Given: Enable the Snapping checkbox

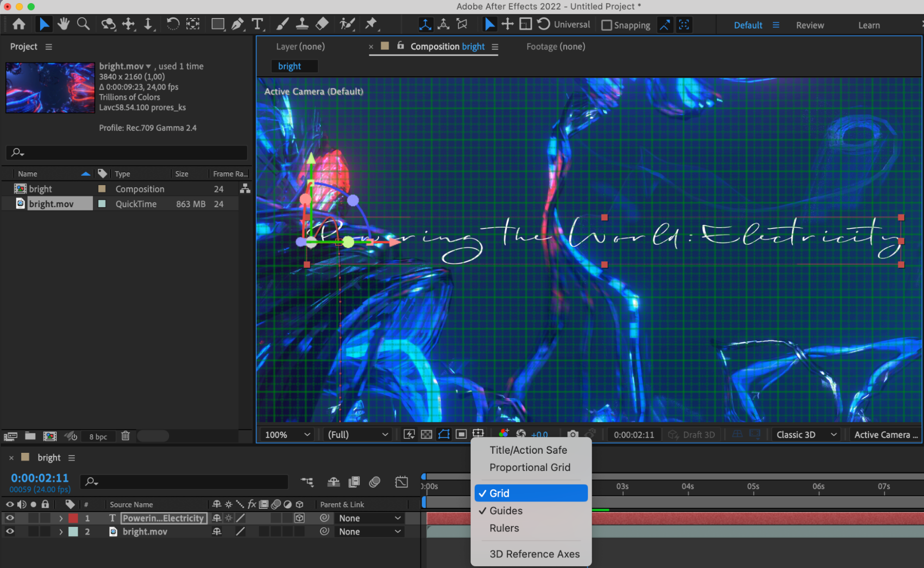Looking at the screenshot, I should [606, 25].
